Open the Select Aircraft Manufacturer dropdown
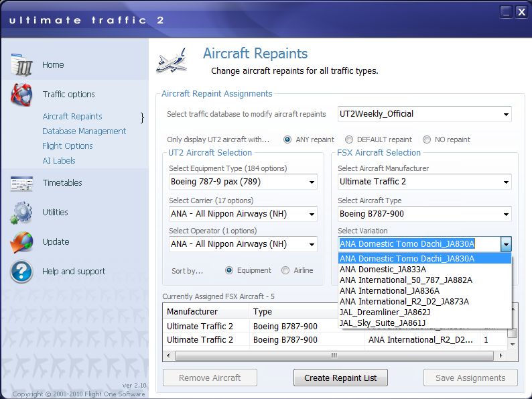532x399 pixels. tap(424, 182)
